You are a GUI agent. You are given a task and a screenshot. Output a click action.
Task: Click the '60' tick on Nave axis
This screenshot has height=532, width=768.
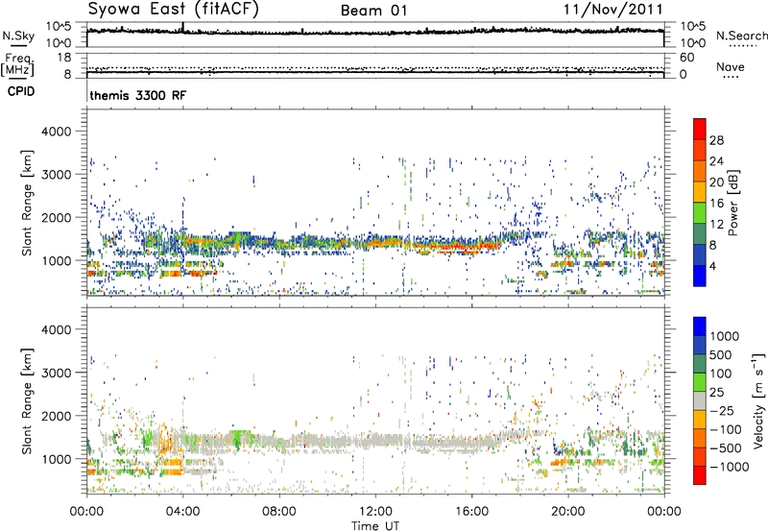[x=686, y=58]
